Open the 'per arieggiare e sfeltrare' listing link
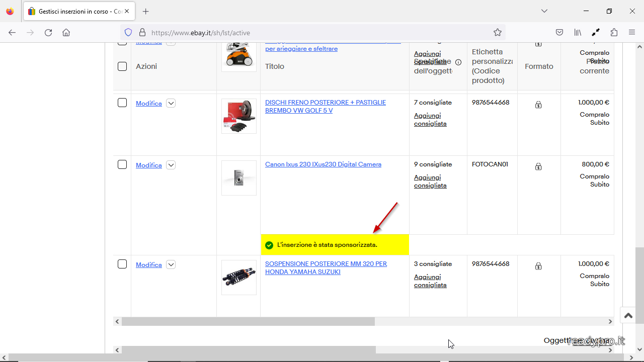This screenshot has height=362, width=644. click(301, 49)
